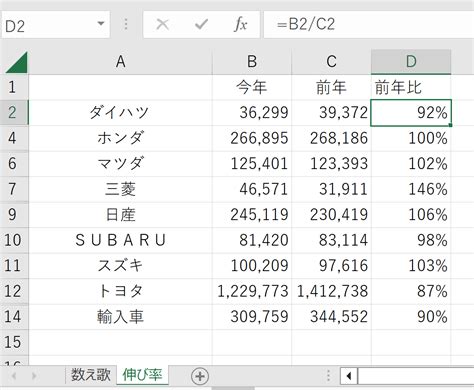The height and width of the screenshot is (390, 474).
Task: Click the selected 92% cell
Action: (411, 113)
